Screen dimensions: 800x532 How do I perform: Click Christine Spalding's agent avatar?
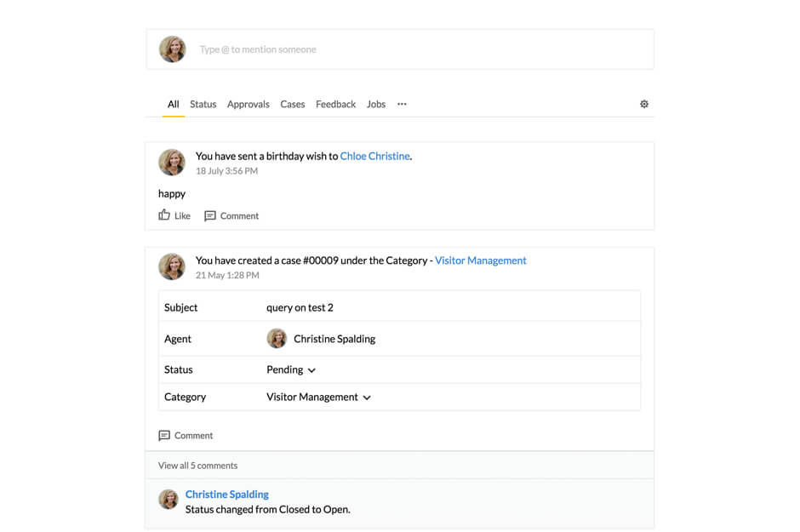point(277,338)
